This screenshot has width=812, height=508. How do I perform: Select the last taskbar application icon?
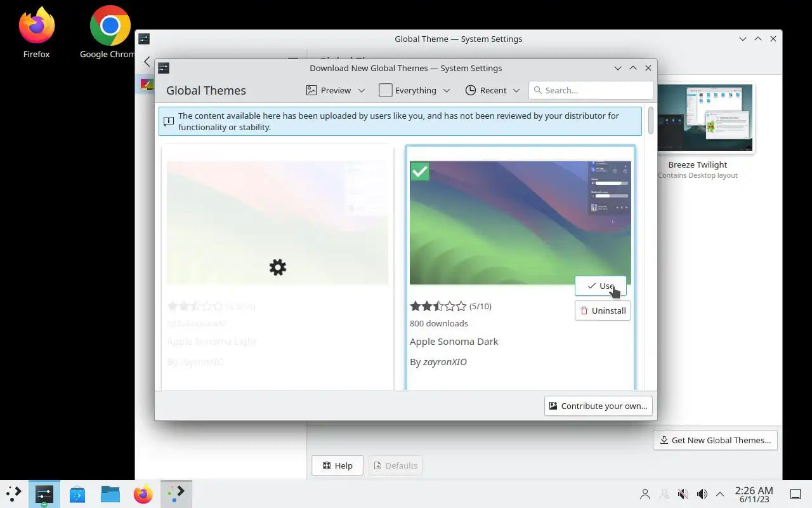tap(176, 493)
